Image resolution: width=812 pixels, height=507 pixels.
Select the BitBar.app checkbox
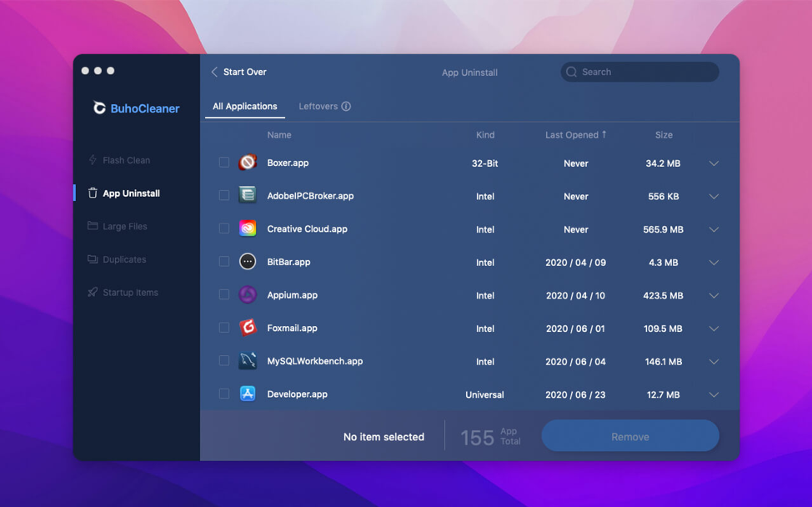[x=223, y=262]
